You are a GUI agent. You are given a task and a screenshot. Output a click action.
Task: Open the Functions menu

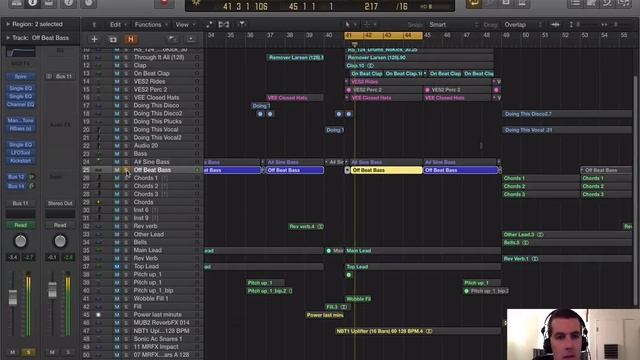click(x=150, y=24)
